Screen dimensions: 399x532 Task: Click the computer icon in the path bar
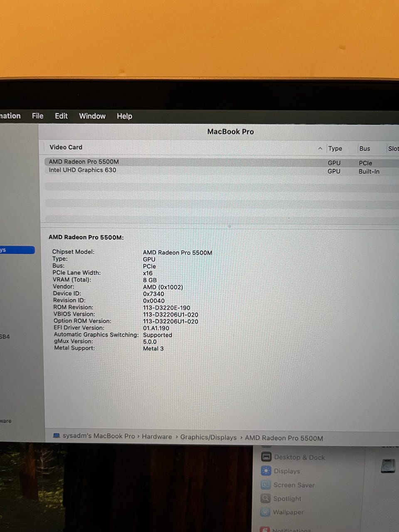coord(57,436)
